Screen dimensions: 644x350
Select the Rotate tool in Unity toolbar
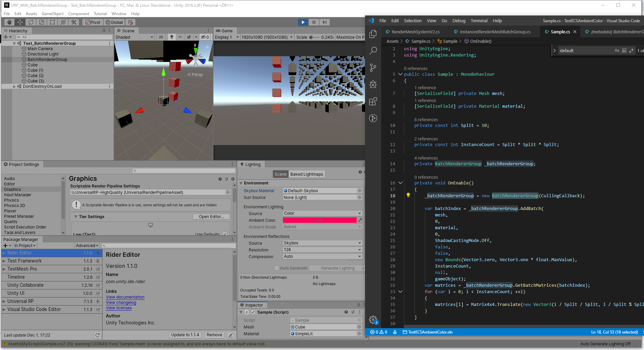tap(31, 22)
